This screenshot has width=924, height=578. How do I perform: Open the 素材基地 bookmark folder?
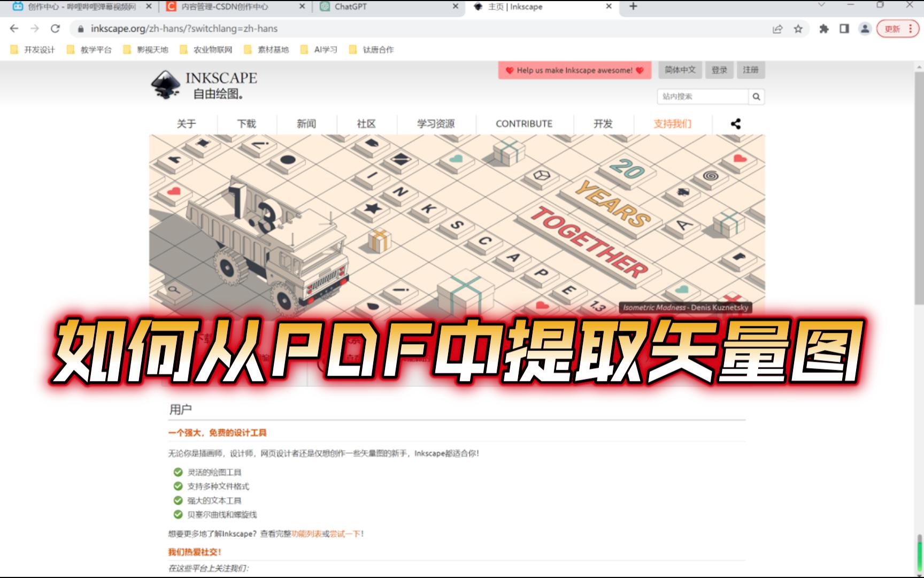(266, 50)
